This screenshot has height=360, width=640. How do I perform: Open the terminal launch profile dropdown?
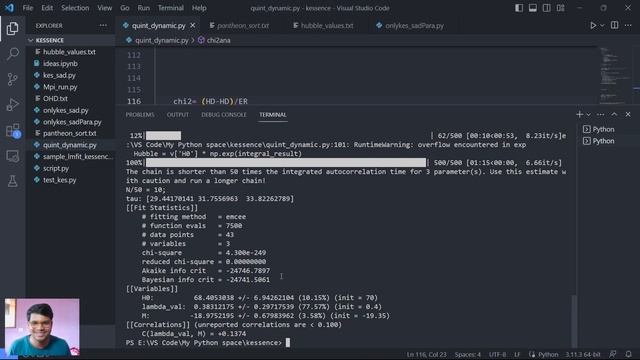click(x=589, y=115)
